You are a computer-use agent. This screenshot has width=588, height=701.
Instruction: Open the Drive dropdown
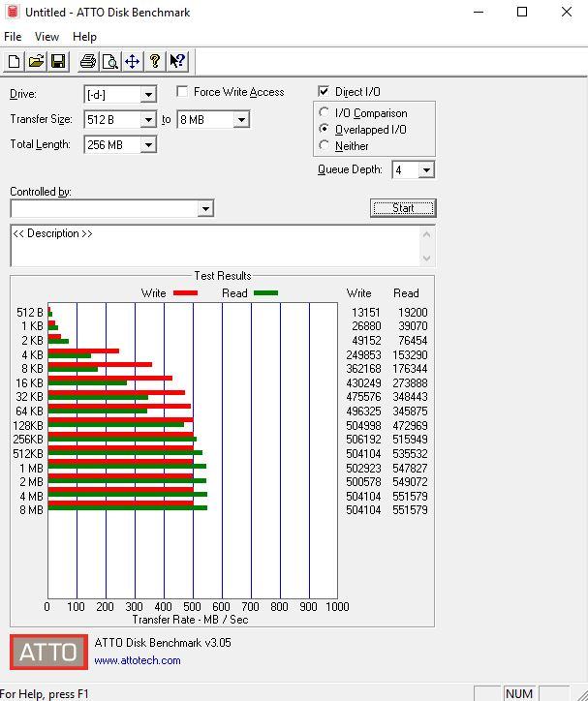[148, 94]
